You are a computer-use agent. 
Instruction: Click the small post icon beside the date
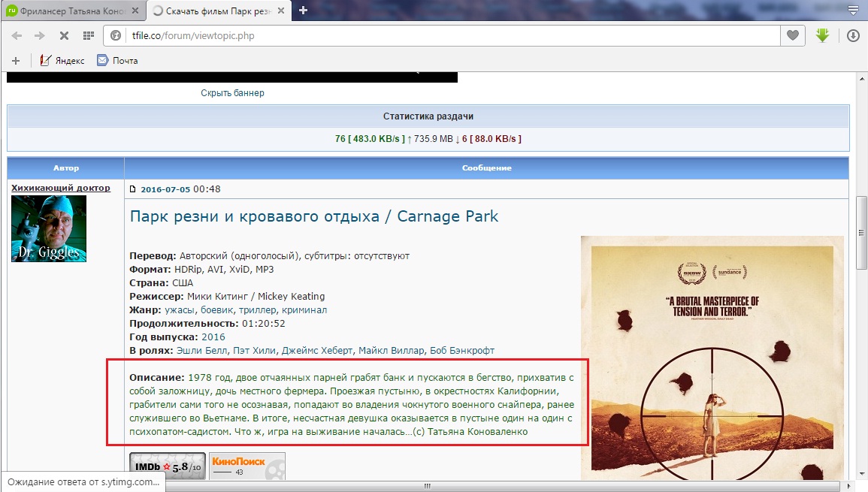tap(133, 189)
